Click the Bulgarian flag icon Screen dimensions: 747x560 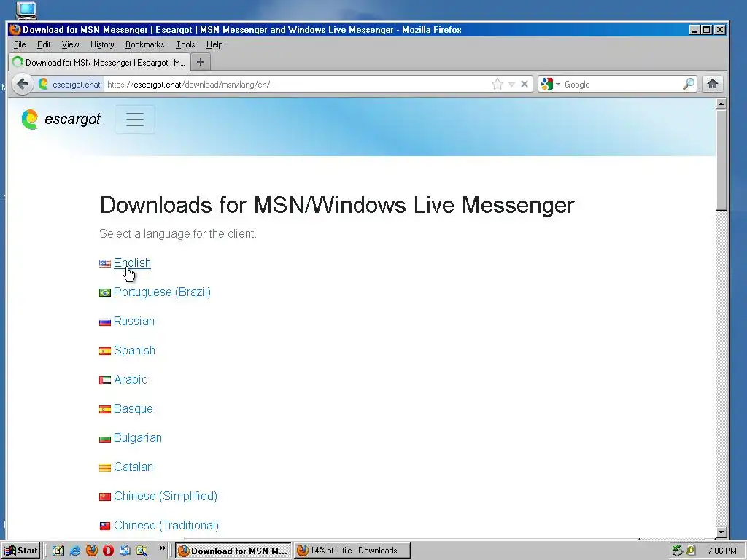105,438
